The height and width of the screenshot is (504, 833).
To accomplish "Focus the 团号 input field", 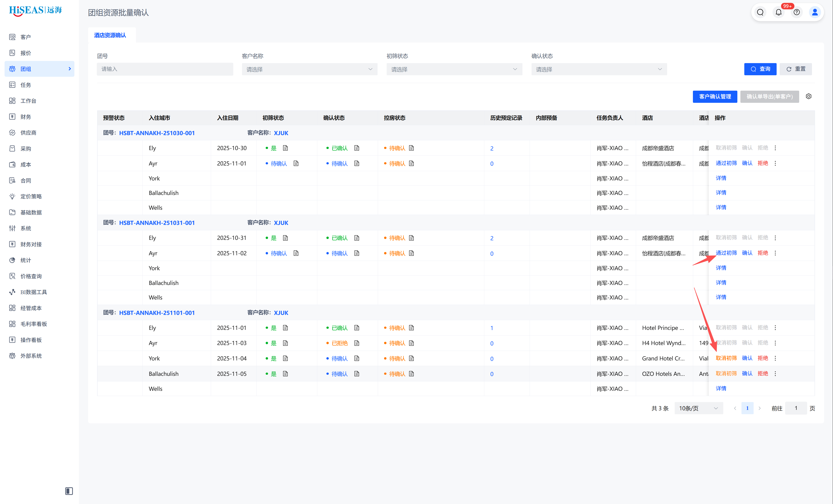I will [x=165, y=69].
